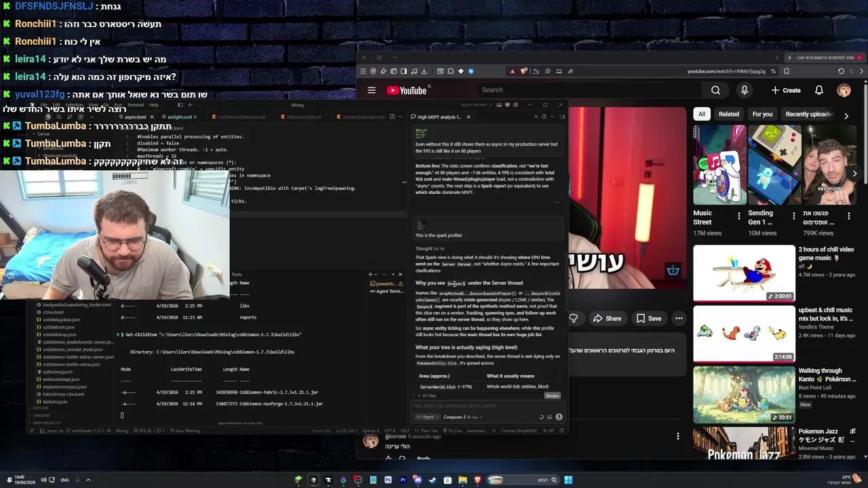Click the Save button under the video
The width and height of the screenshot is (868, 488).
click(648, 319)
